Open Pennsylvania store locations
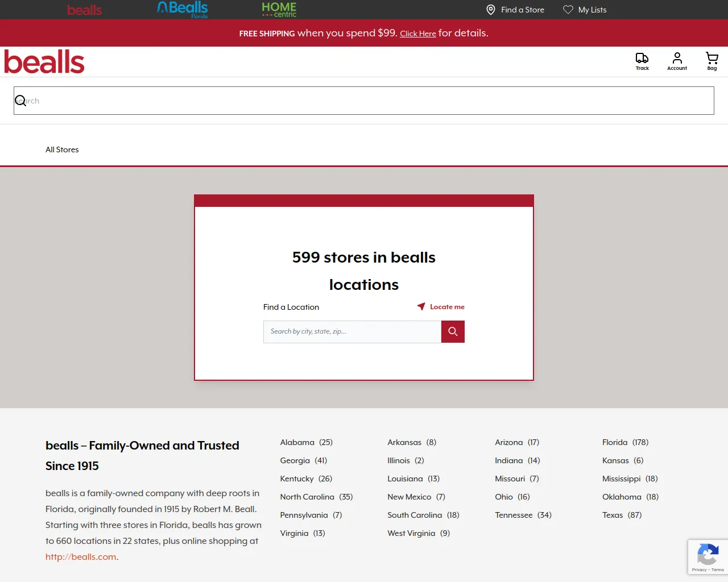 [x=311, y=515]
